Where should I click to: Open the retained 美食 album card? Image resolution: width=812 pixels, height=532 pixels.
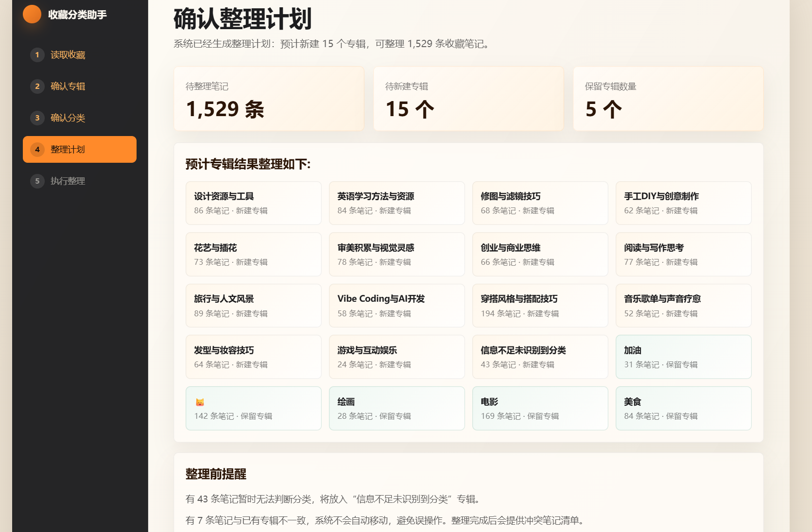pyautogui.click(x=684, y=409)
